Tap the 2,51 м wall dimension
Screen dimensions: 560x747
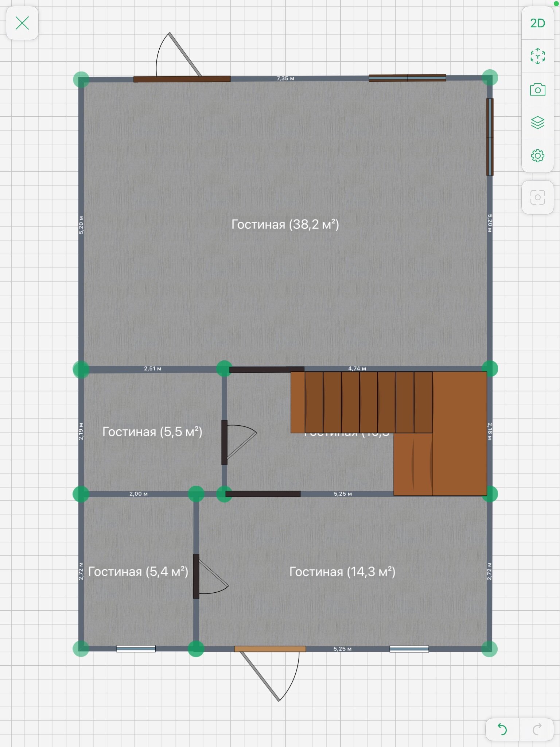(152, 369)
